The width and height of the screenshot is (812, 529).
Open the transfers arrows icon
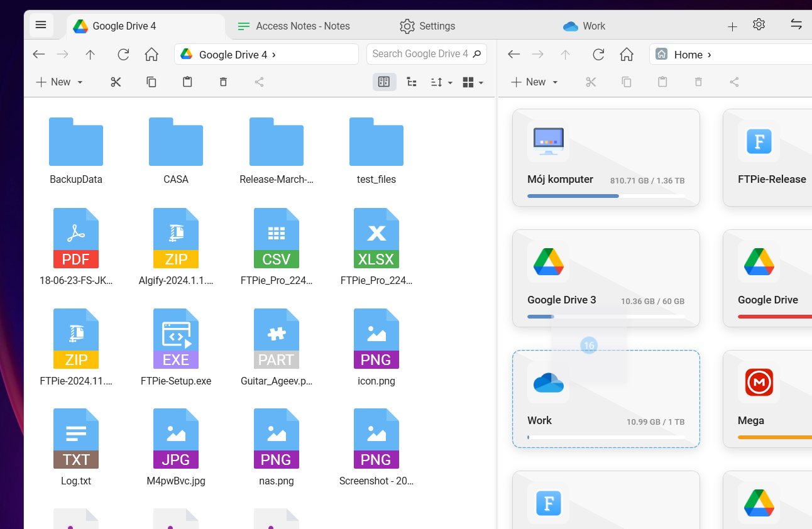796,25
